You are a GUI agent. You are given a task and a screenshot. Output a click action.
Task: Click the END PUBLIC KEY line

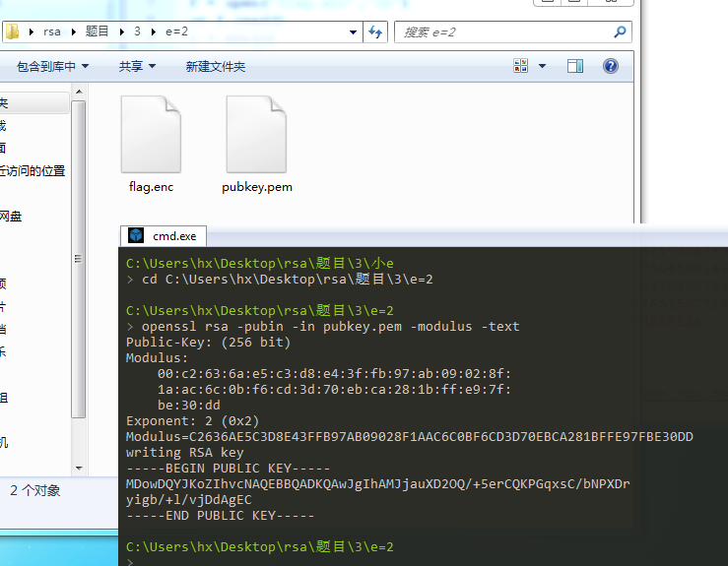tap(220, 516)
